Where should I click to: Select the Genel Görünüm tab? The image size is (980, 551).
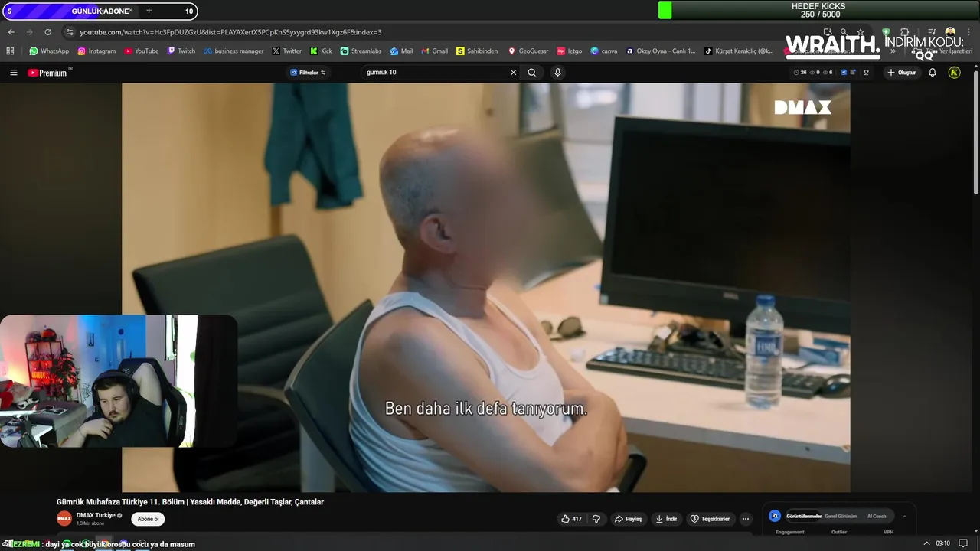pos(841,516)
